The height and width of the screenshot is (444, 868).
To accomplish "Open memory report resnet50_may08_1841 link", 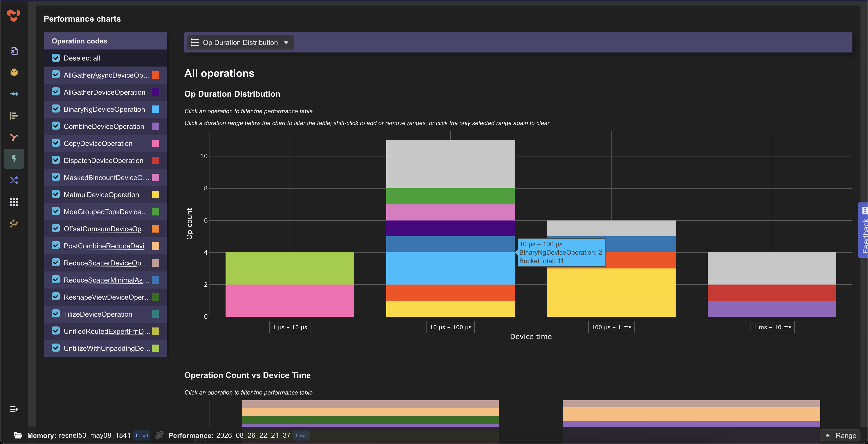I will 95,435.
